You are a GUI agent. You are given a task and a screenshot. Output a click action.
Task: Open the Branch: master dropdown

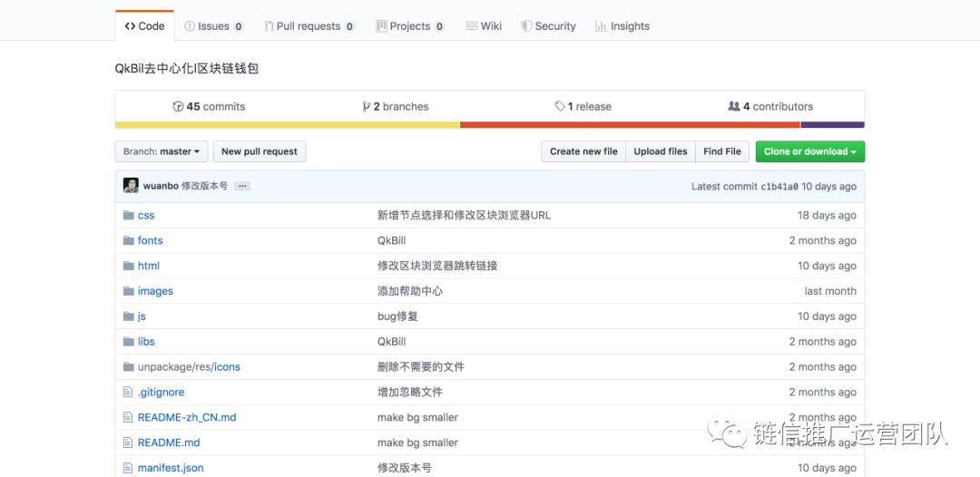tap(162, 151)
